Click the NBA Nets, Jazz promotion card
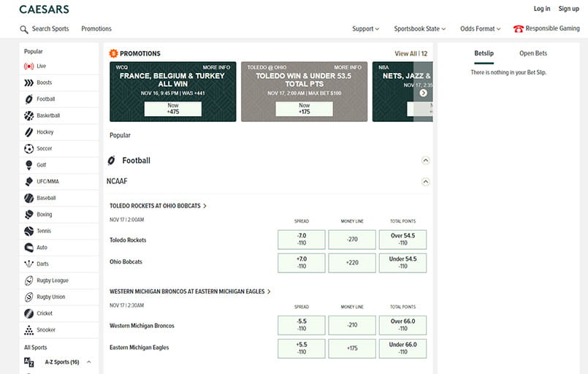The width and height of the screenshot is (588, 374). tap(402, 91)
